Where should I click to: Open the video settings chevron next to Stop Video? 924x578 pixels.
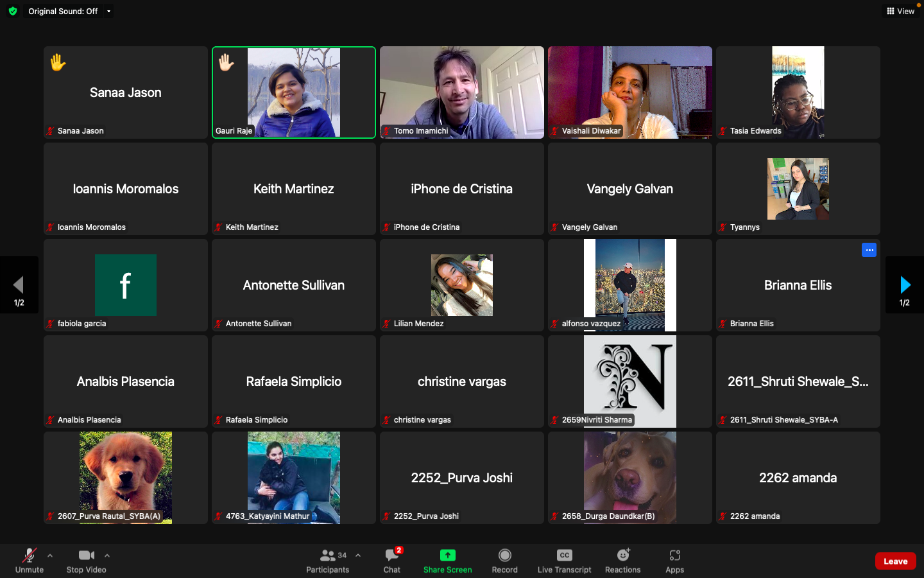tap(107, 556)
